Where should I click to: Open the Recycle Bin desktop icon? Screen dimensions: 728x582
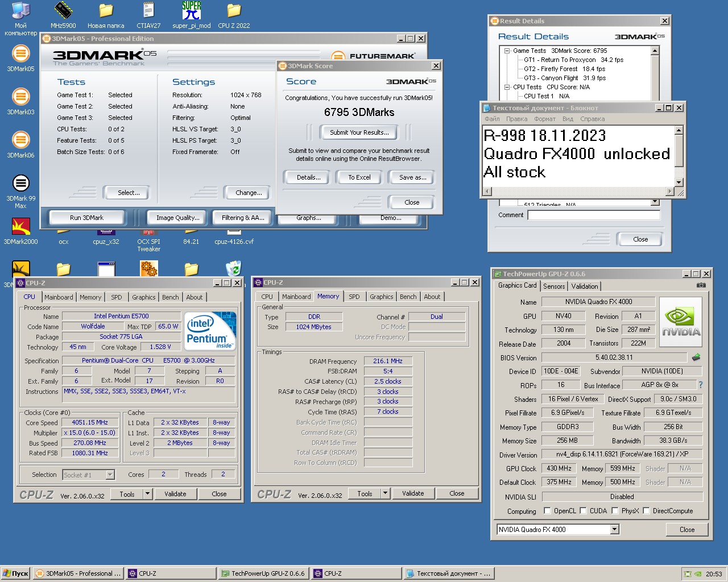pos(234,268)
